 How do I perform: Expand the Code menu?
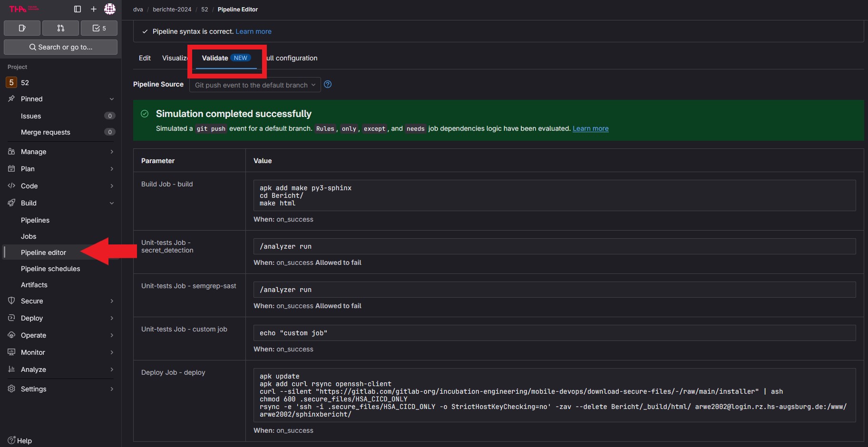click(x=61, y=186)
